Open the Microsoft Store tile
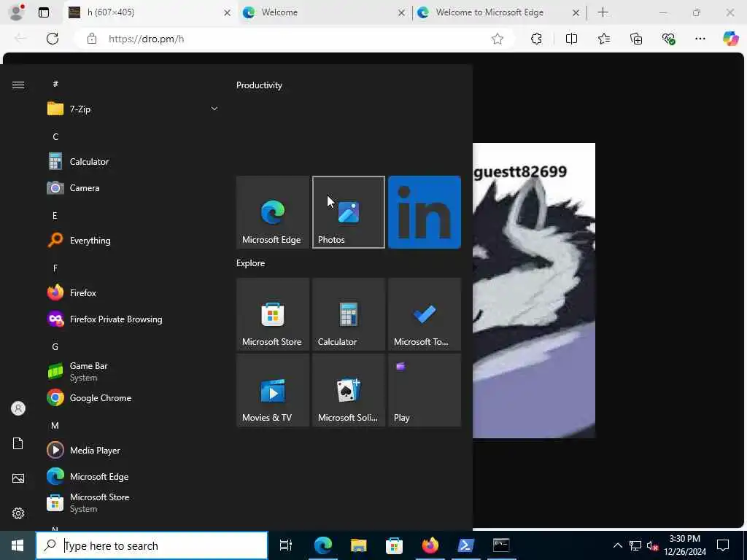This screenshot has width=747, height=560. click(x=273, y=314)
